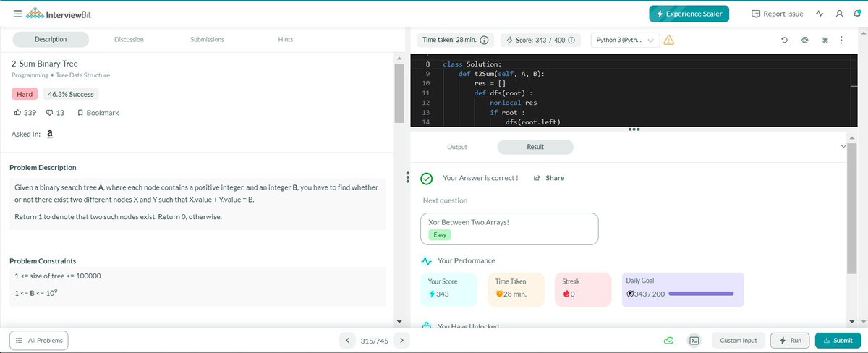
Task: Click the Custom Input button
Action: click(x=739, y=340)
